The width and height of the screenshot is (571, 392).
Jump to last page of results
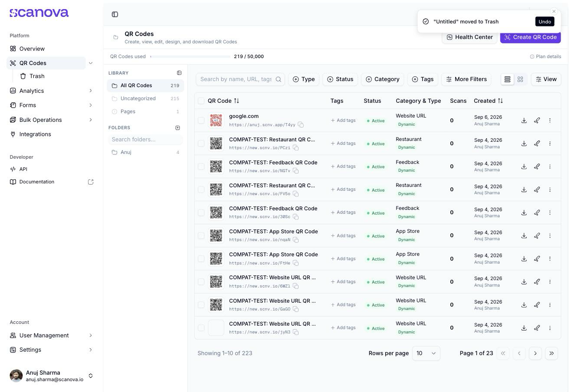pyautogui.click(x=551, y=353)
